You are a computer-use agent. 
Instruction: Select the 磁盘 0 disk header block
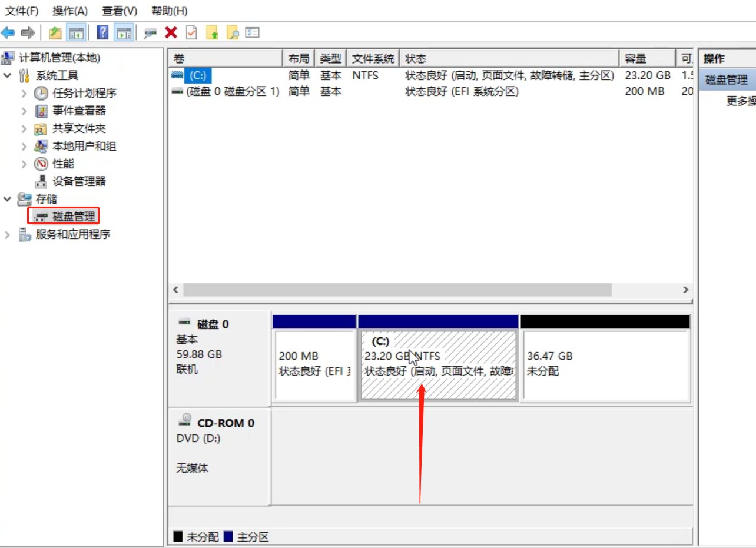pyautogui.click(x=220, y=357)
